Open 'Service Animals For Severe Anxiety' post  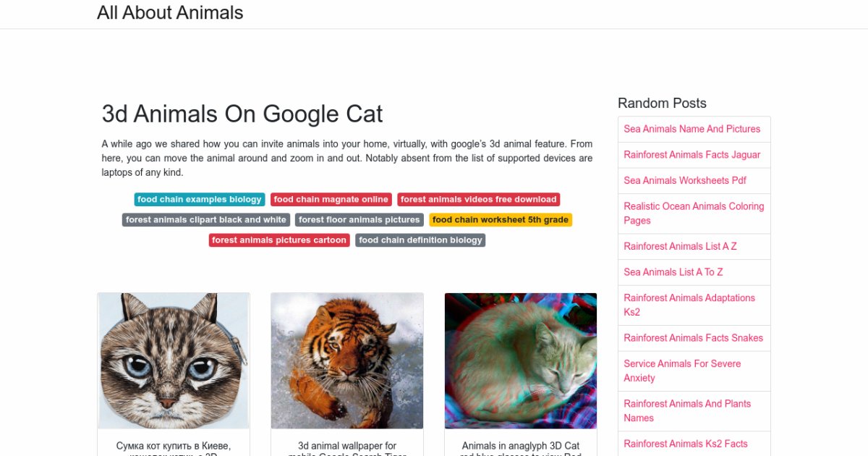[682, 371]
